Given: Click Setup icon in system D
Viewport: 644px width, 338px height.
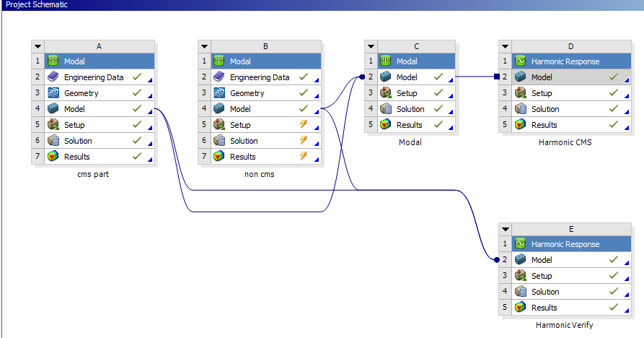Looking at the screenshot, I should (521, 92).
